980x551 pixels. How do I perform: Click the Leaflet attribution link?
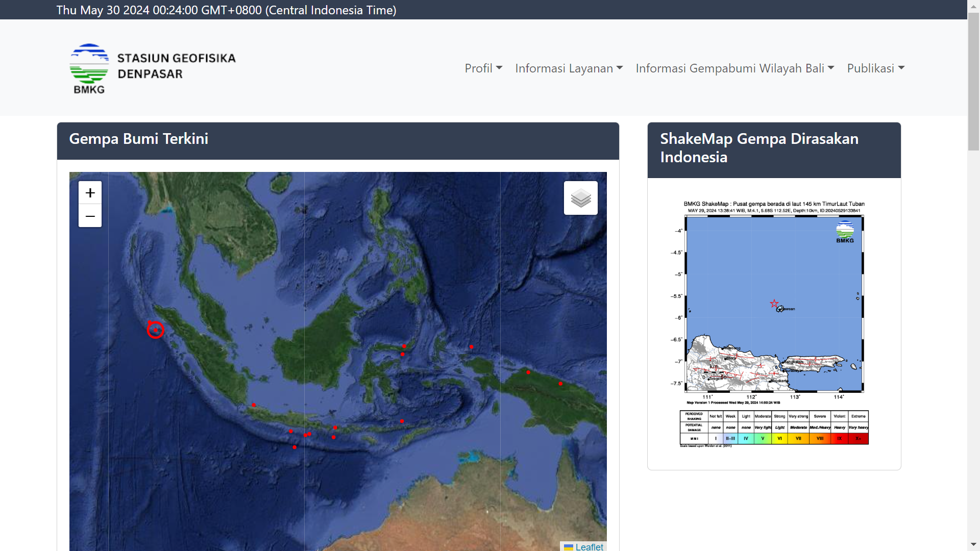point(589,546)
